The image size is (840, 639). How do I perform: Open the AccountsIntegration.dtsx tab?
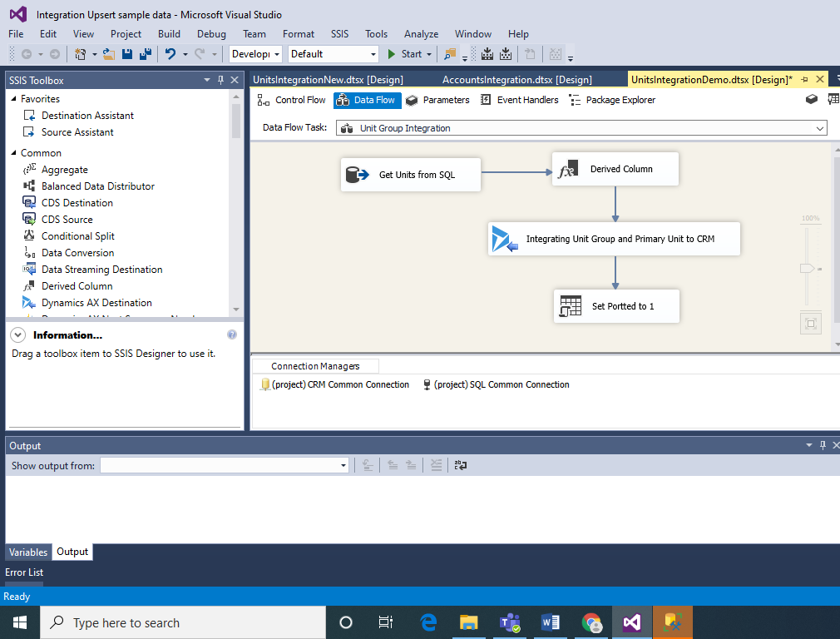(517, 80)
